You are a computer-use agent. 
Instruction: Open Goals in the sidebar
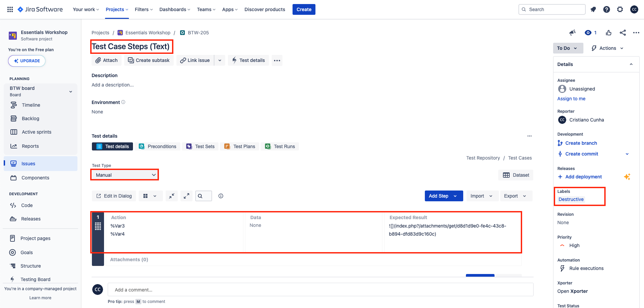click(27, 252)
